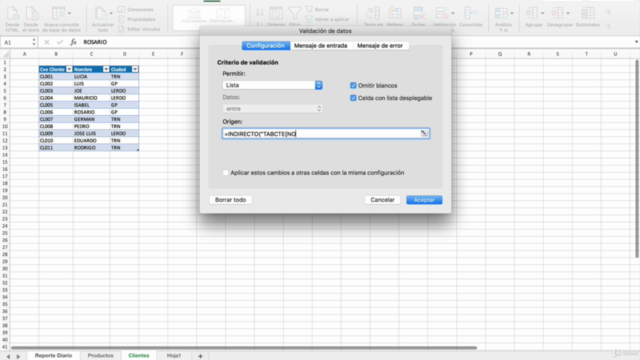Screen dimensions: 640x360
Task: Click the next sheet navigation arrow
Action: pos(18,356)
